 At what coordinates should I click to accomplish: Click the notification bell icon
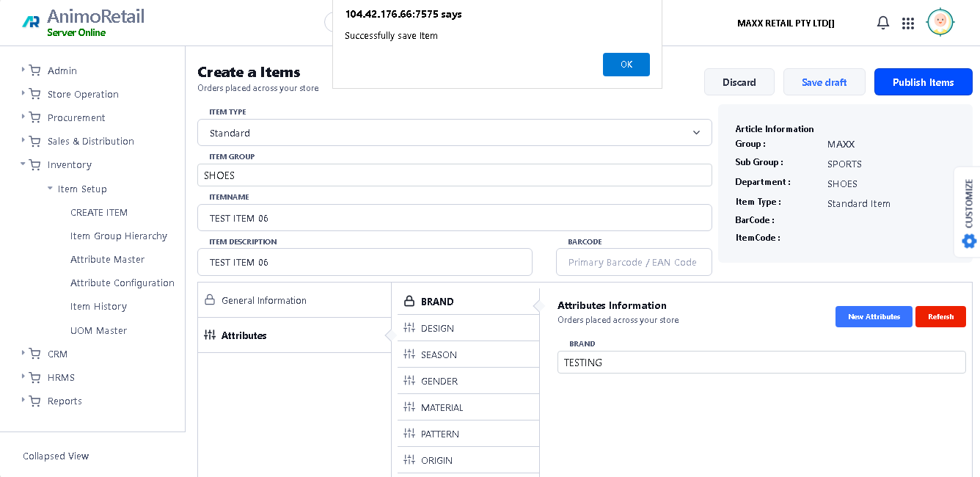883,23
